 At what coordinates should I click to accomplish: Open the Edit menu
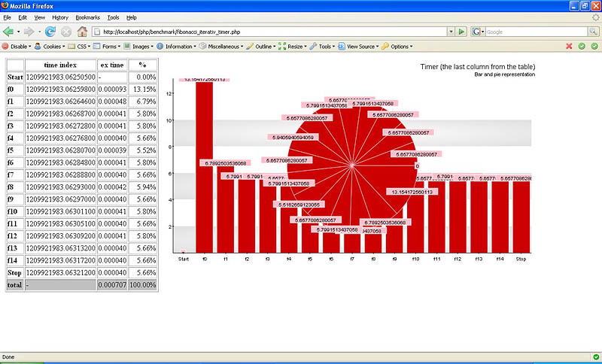pyautogui.click(x=23, y=17)
